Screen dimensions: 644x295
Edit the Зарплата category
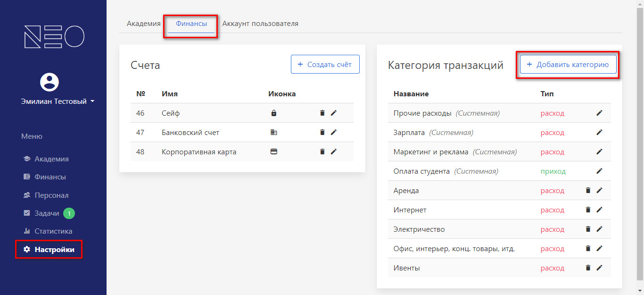click(x=600, y=132)
